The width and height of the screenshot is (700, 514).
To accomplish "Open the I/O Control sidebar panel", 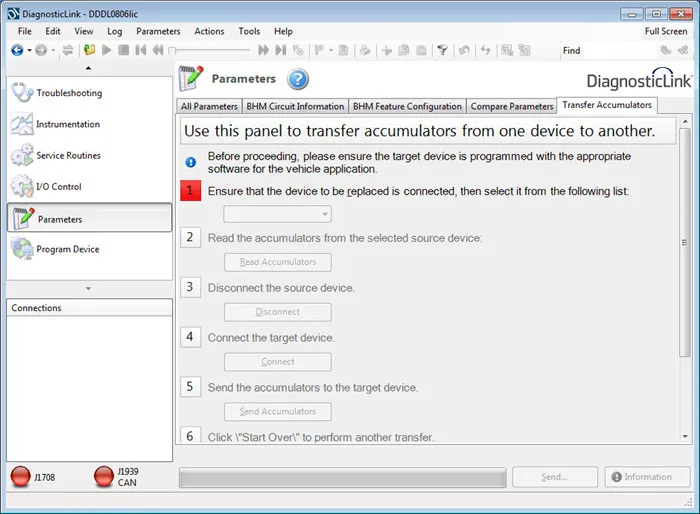I will (x=89, y=186).
